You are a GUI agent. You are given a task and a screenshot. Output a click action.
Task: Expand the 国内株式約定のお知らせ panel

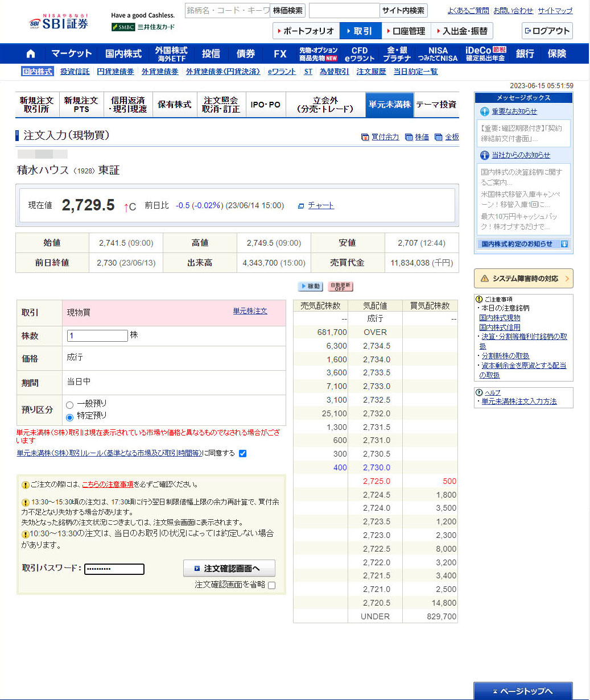[x=564, y=244]
